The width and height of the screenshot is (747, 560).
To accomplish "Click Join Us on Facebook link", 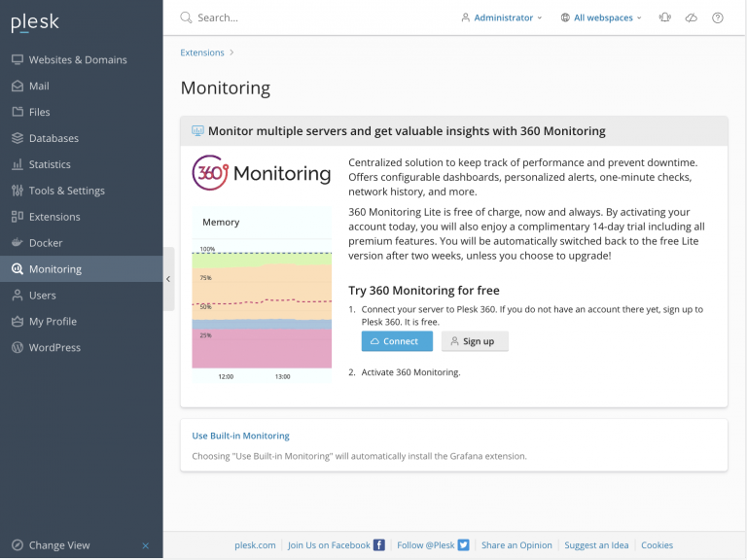I will [x=329, y=545].
